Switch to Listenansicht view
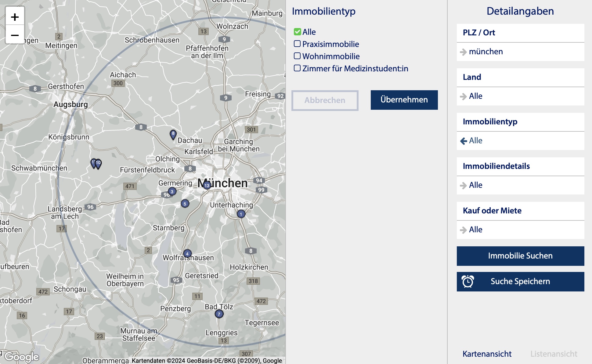Screen dimensions: 592x364 (554, 354)
